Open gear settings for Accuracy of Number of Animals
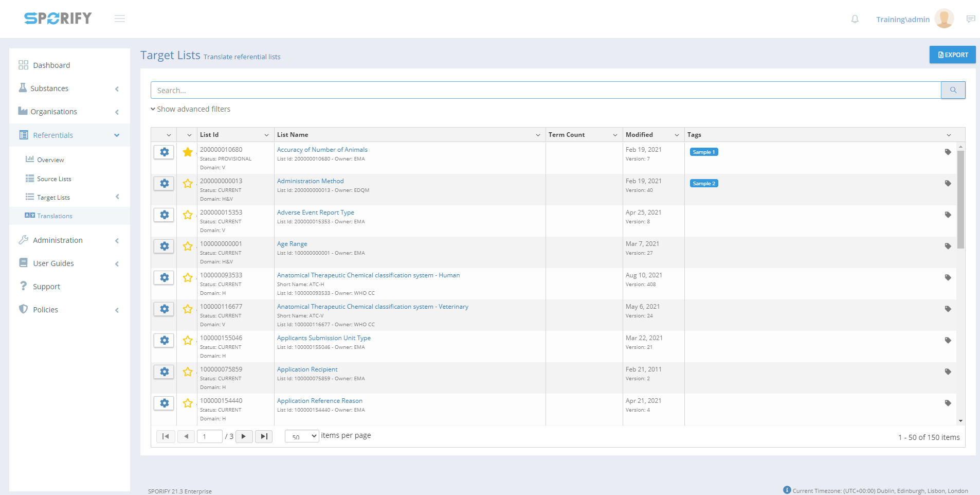 pyautogui.click(x=164, y=152)
